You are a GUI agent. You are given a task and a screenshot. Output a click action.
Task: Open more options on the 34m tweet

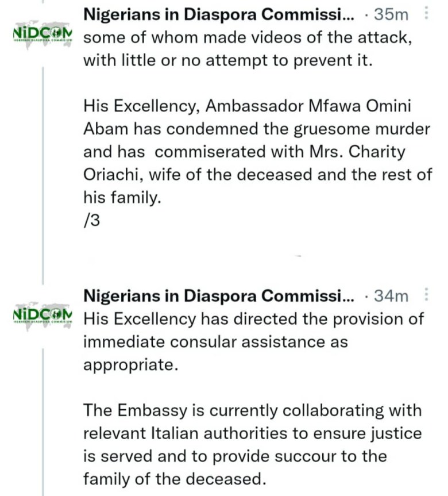click(x=426, y=294)
